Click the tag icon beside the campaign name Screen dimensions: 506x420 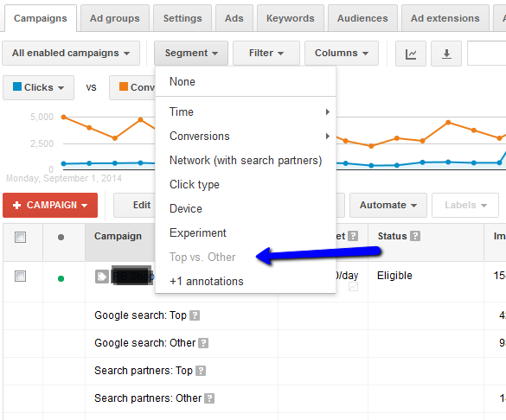point(102,277)
